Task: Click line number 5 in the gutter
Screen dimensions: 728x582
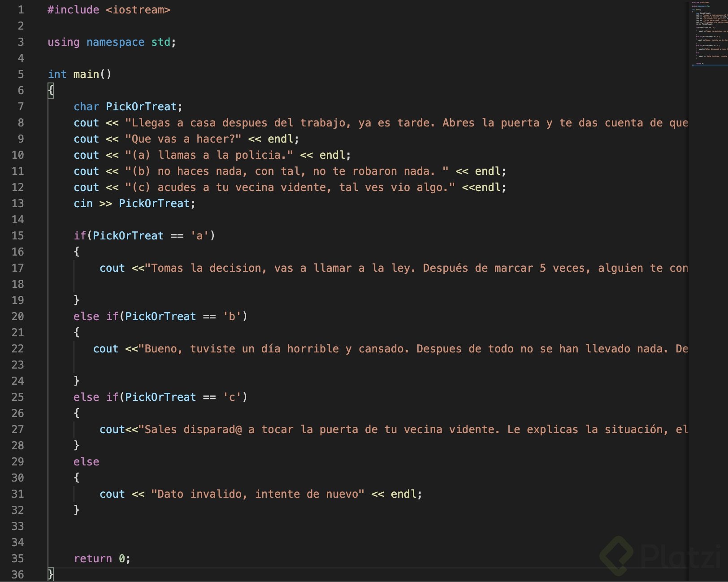Action: pyautogui.click(x=21, y=74)
